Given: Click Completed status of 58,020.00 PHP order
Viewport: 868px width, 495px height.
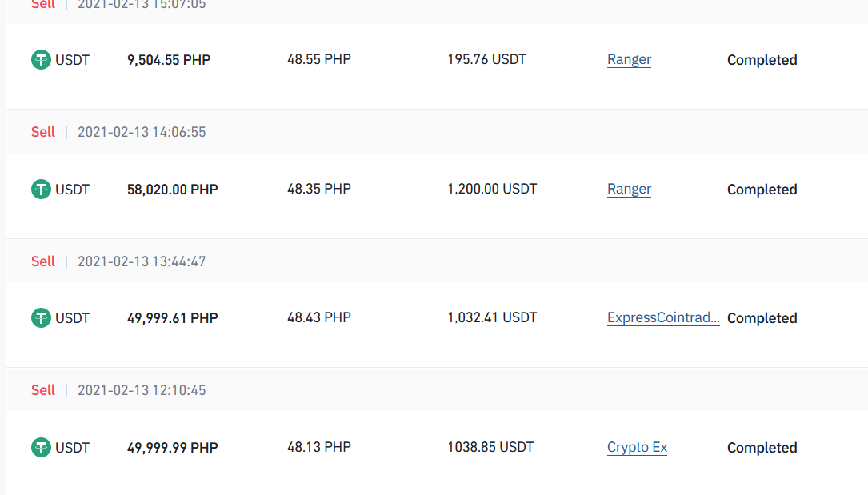Looking at the screenshot, I should click(762, 190).
